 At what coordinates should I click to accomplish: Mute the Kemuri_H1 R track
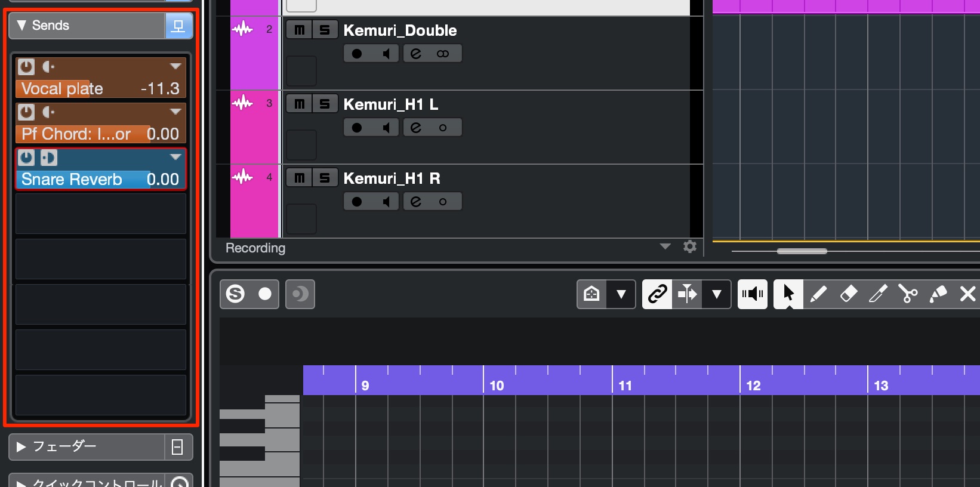pyautogui.click(x=299, y=178)
